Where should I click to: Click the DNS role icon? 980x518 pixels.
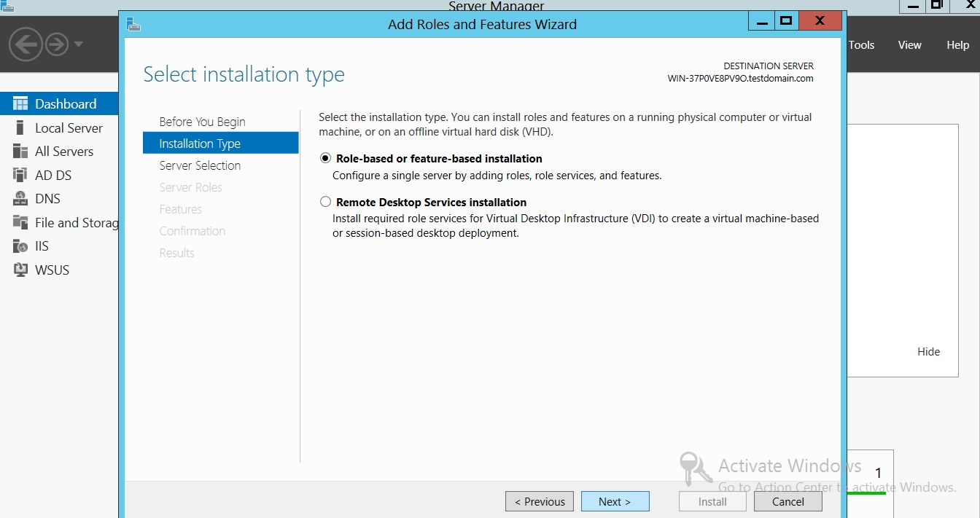point(20,199)
